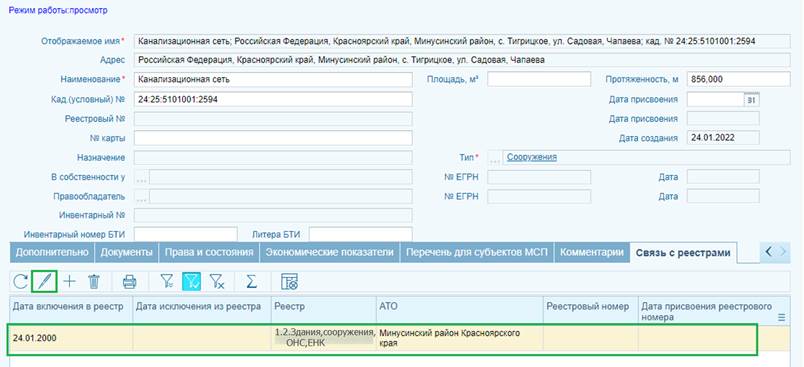Toggle the highlighted active filter icon

[191, 281]
